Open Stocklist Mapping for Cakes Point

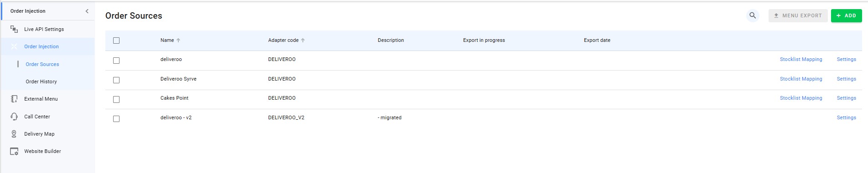[801, 98]
